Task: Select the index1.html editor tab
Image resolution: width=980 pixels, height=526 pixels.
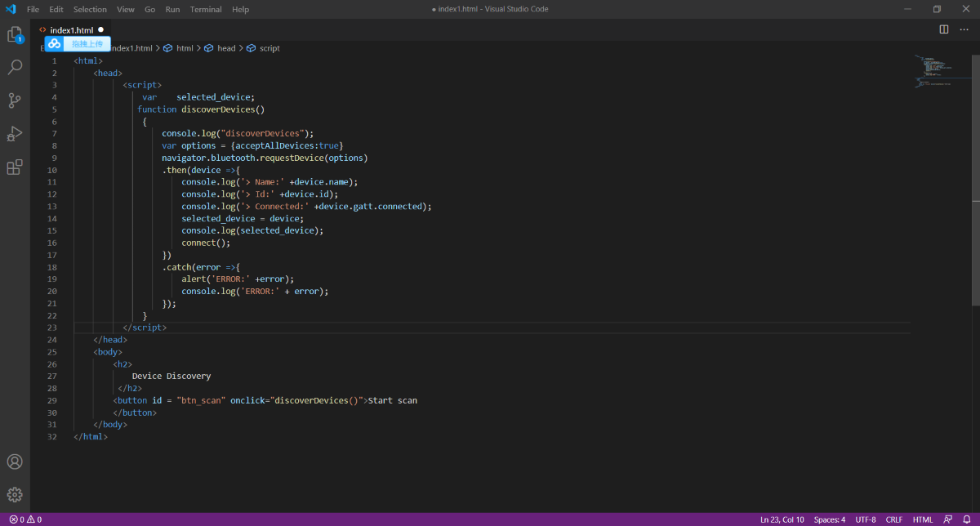Action: click(x=72, y=30)
